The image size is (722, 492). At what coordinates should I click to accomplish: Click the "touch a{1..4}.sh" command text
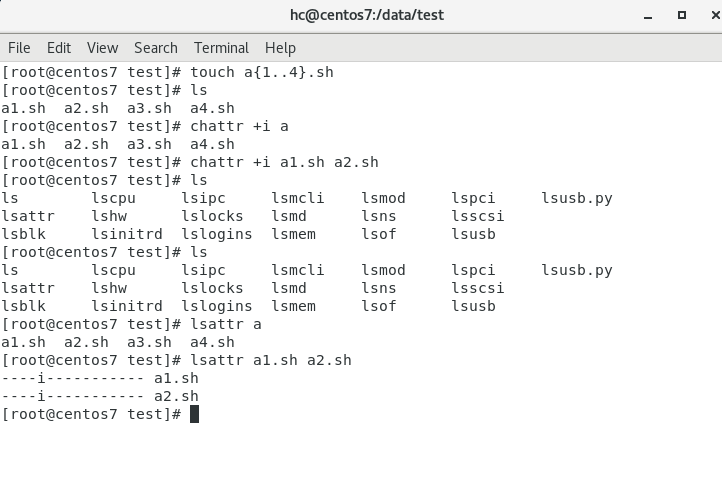tap(262, 72)
